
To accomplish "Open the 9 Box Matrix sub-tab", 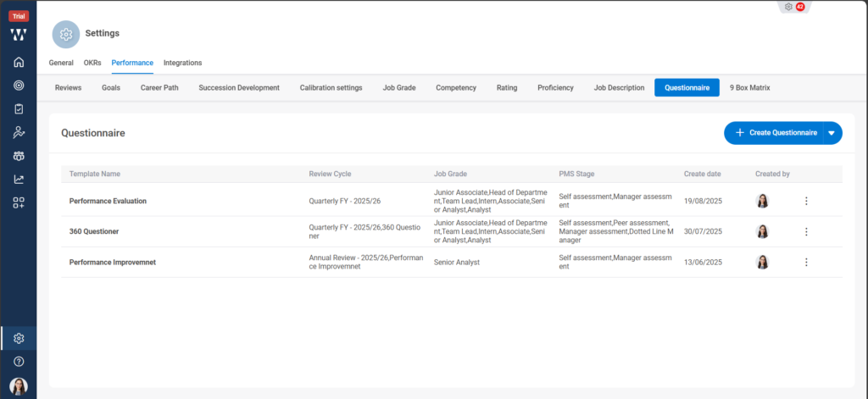I will tap(749, 88).
